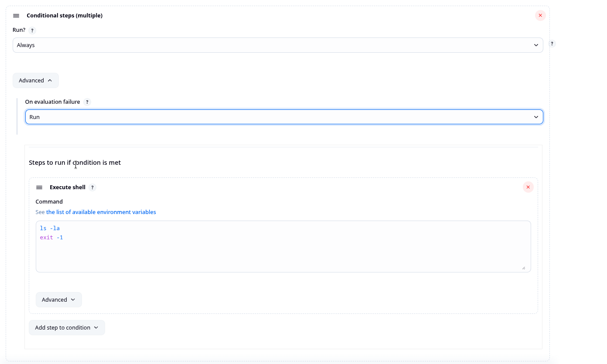Grab the Conditional steps drag handle icon

tap(16, 16)
